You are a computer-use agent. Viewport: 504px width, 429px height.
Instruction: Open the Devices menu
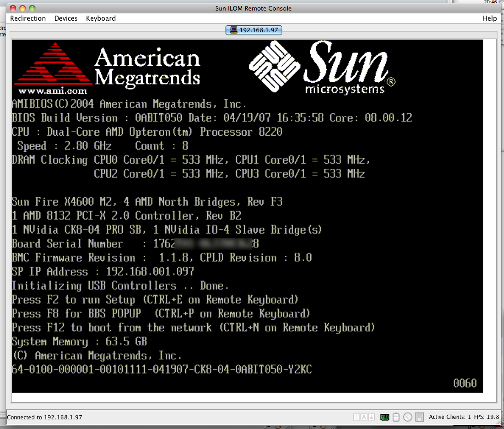tap(66, 18)
